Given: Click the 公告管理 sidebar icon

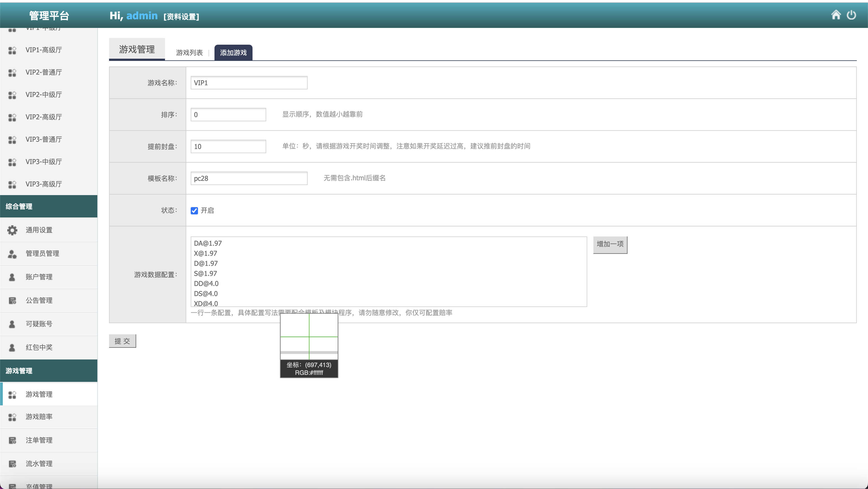Looking at the screenshot, I should 12,301.
